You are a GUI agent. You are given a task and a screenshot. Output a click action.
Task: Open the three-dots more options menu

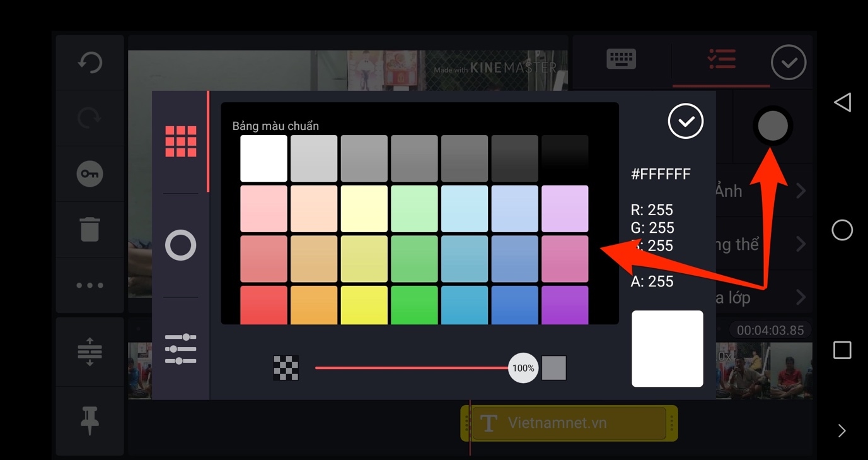(x=90, y=285)
